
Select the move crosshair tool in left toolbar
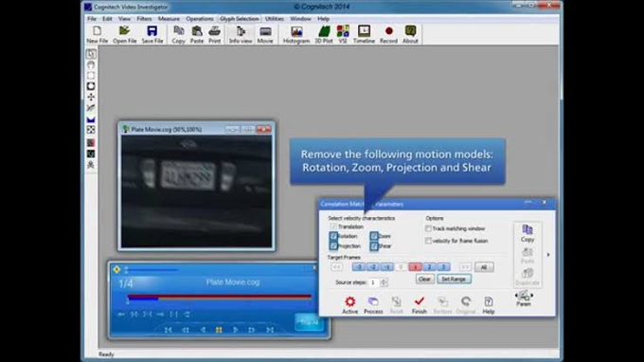click(91, 97)
